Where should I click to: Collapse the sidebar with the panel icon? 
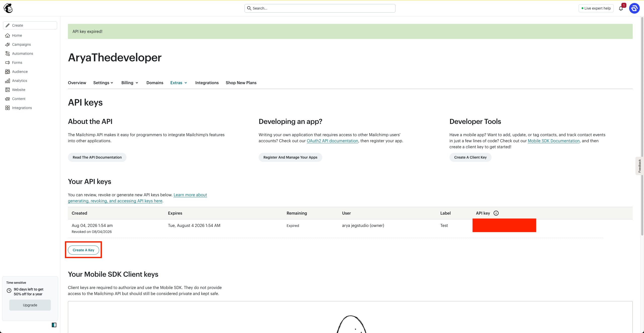tap(54, 325)
